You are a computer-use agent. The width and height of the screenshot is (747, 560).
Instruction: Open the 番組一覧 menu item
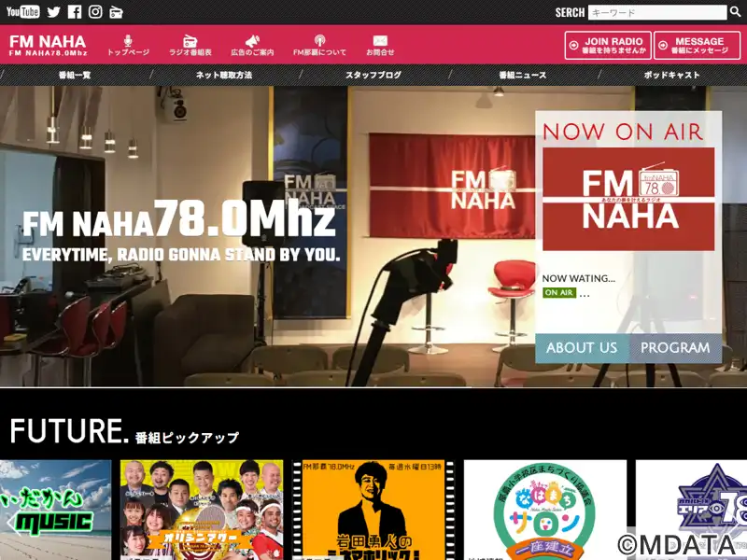75,75
